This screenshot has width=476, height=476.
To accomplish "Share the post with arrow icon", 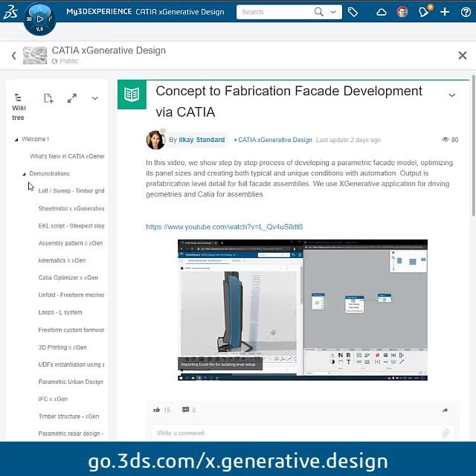I will (x=445, y=411).
